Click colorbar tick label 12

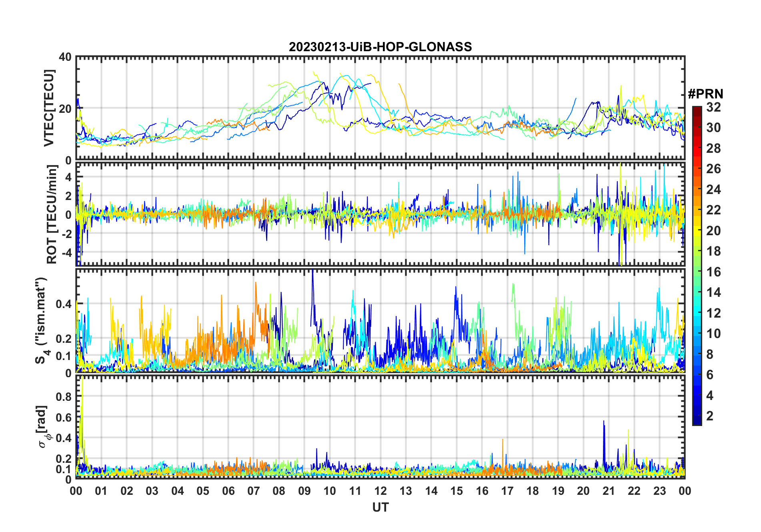[x=713, y=313]
